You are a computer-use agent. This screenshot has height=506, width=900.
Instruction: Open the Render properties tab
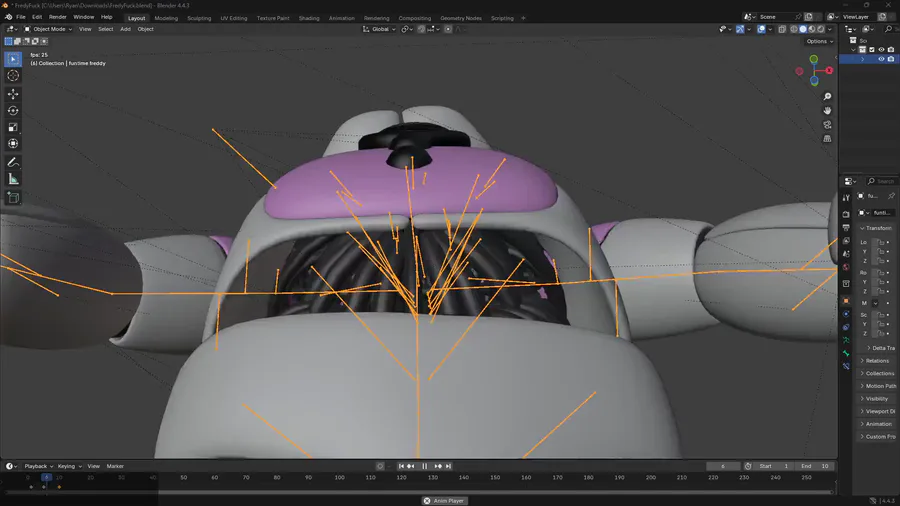point(846,214)
